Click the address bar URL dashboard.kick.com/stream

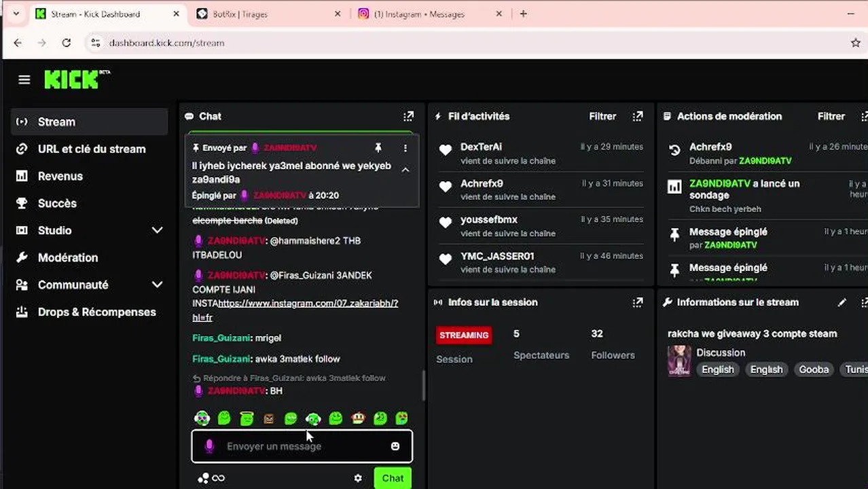point(166,43)
